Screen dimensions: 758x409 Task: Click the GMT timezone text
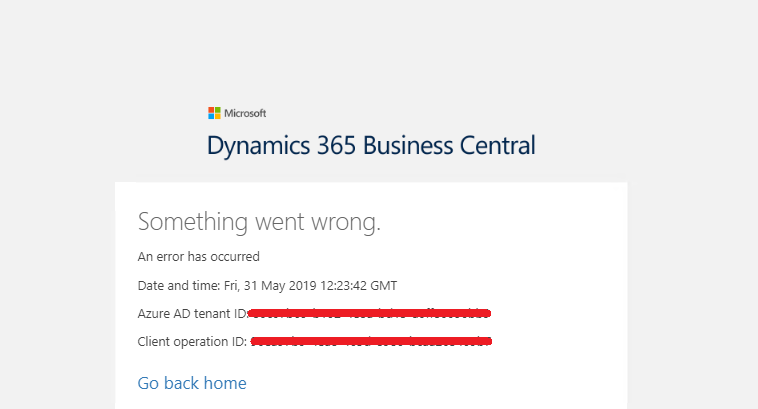[x=383, y=285]
